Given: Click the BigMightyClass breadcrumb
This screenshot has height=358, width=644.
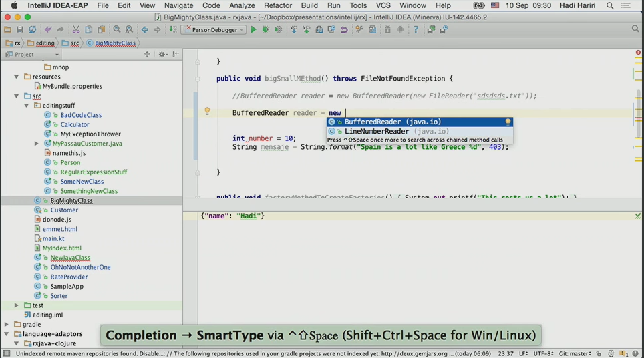Looking at the screenshot, I should coord(111,43).
